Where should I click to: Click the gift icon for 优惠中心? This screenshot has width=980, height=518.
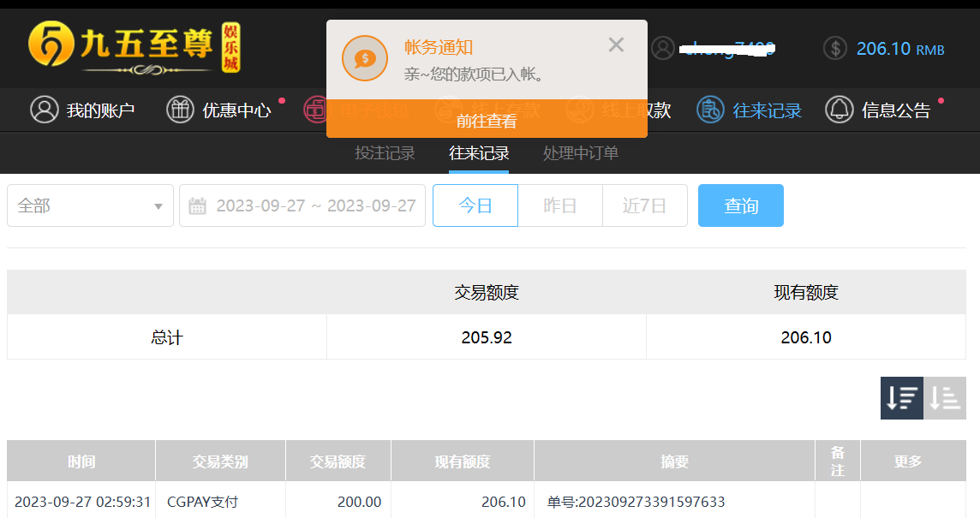click(x=180, y=110)
